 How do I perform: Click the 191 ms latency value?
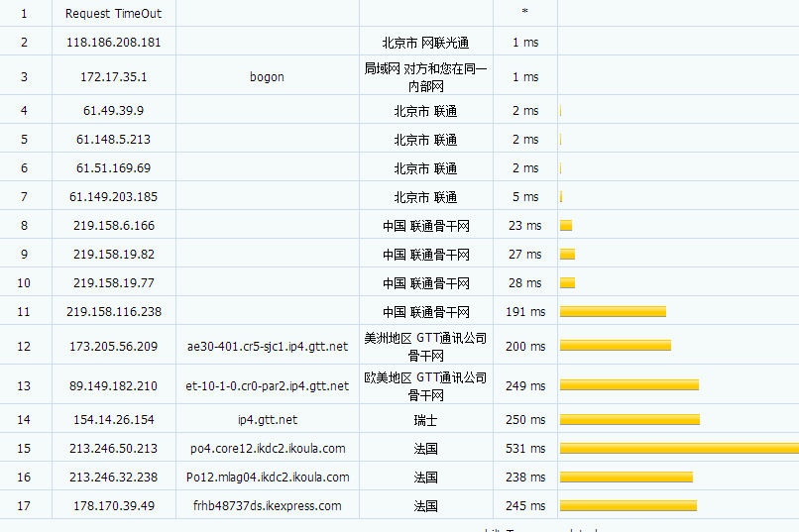(x=524, y=311)
